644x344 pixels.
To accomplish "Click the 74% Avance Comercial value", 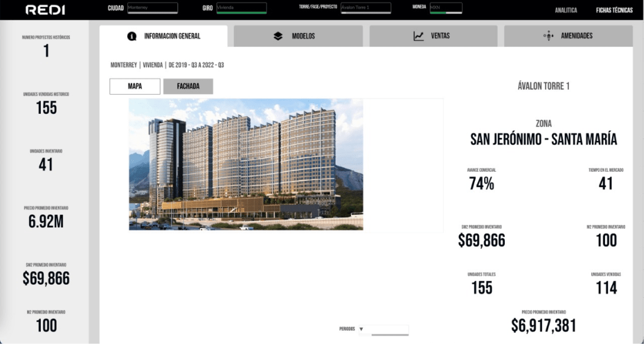I will tap(482, 184).
